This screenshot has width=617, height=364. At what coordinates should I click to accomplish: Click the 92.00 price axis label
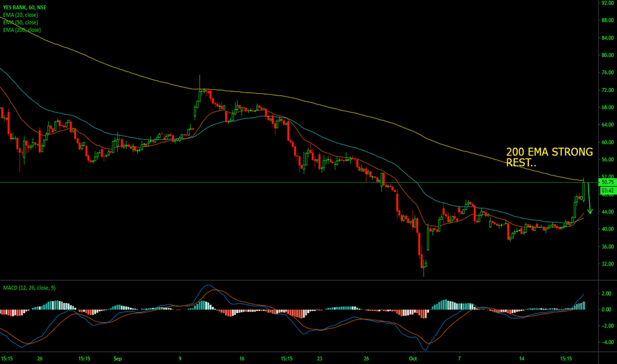pos(608,3)
